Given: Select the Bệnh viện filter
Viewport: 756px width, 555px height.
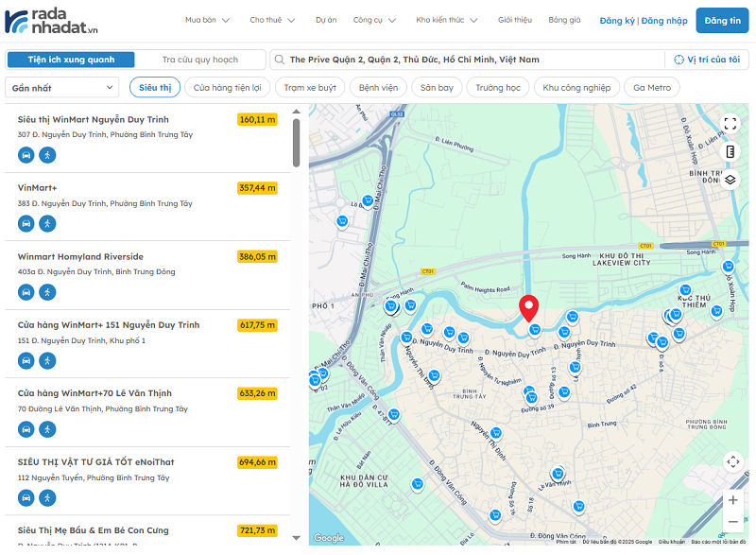Looking at the screenshot, I should pyautogui.click(x=379, y=88).
